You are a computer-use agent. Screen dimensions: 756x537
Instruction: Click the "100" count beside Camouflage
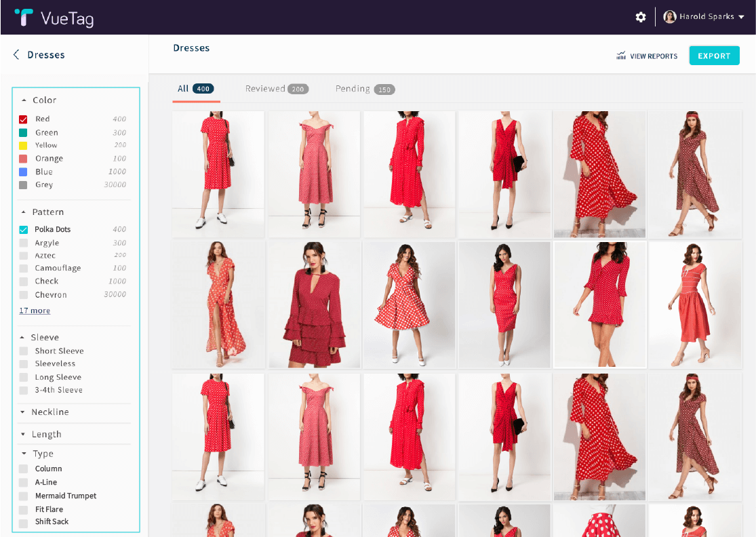pyautogui.click(x=119, y=268)
